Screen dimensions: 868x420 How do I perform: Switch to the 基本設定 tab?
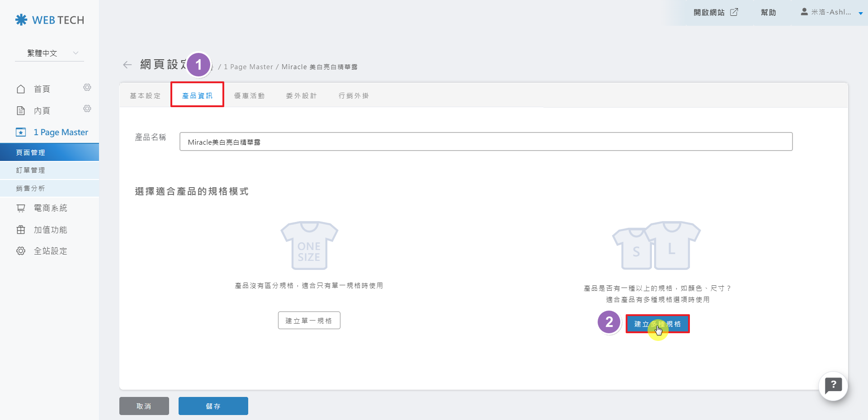[x=145, y=96]
